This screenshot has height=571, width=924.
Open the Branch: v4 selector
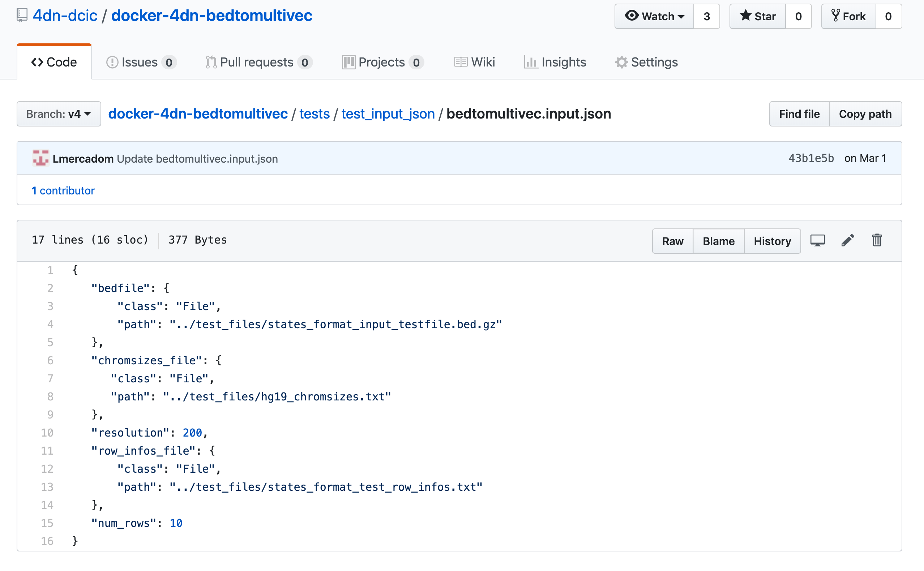tap(59, 114)
